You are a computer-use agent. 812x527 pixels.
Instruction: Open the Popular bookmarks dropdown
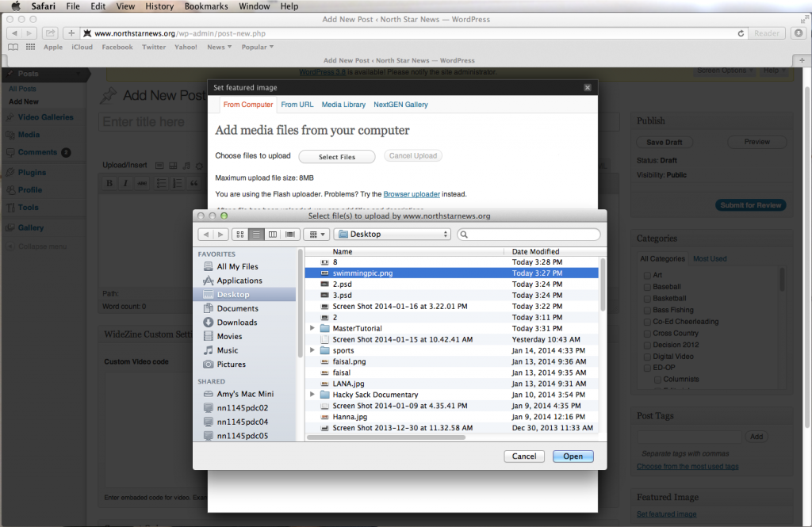tap(258, 47)
